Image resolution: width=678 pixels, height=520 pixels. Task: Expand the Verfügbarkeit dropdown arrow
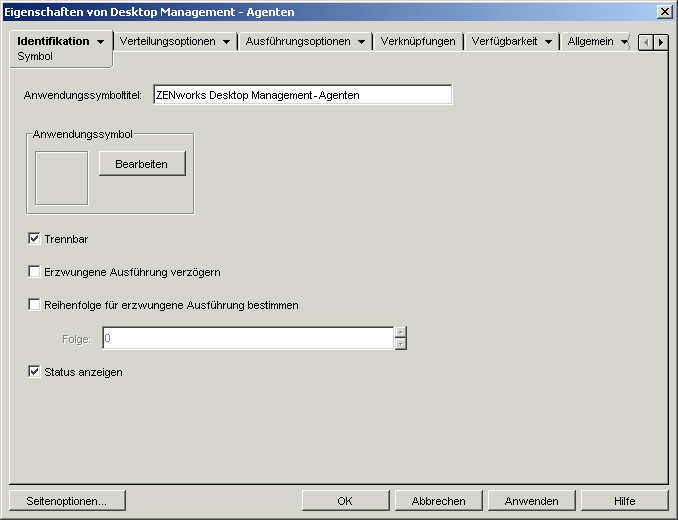(548, 42)
